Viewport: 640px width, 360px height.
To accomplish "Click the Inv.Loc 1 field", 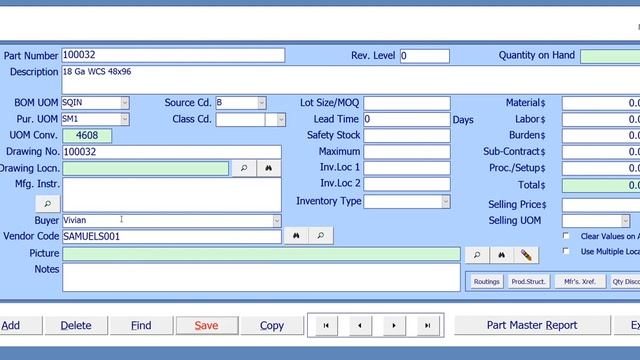I will pos(407,168).
